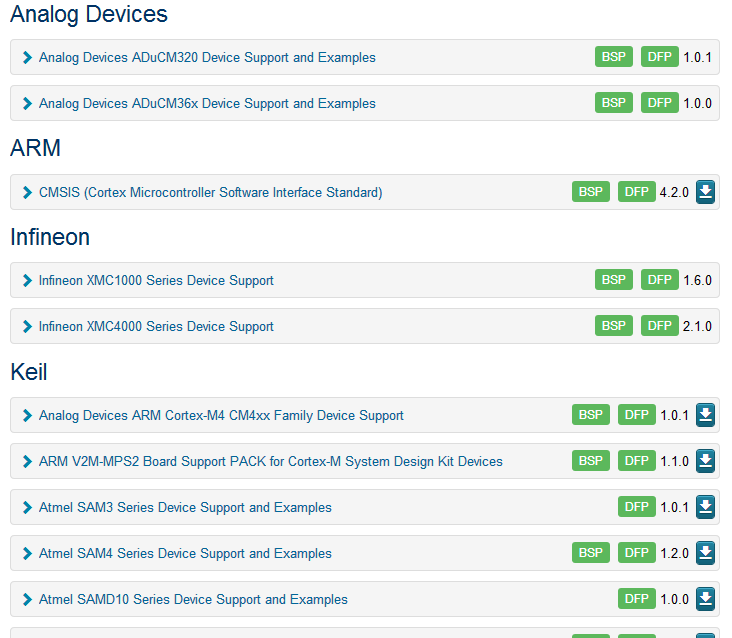732x638 pixels.
Task: Click BSP badge on ADuCM320 row
Action: [613, 56]
